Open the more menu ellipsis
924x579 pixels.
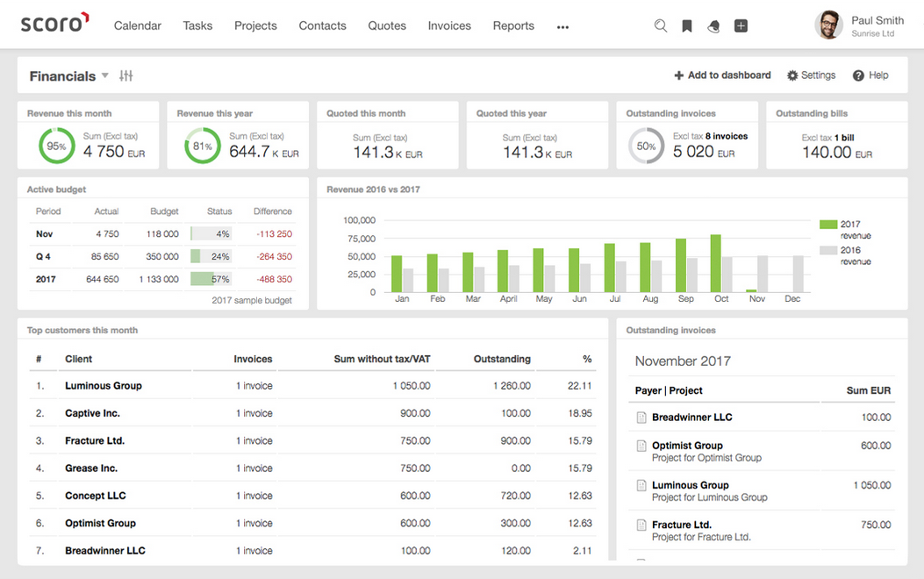(x=562, y=27)
